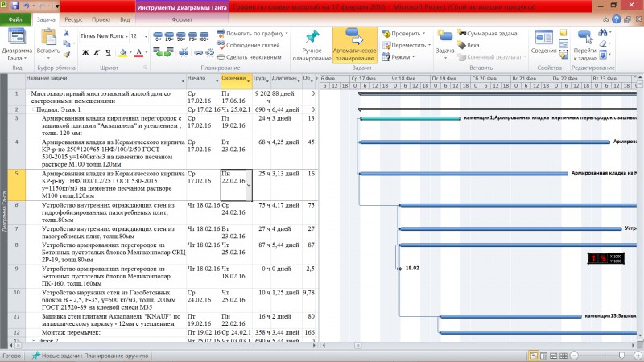Open the Переместить dropdown
The width and height of the screenshot is (644, 362).
(x=407, y=45)
